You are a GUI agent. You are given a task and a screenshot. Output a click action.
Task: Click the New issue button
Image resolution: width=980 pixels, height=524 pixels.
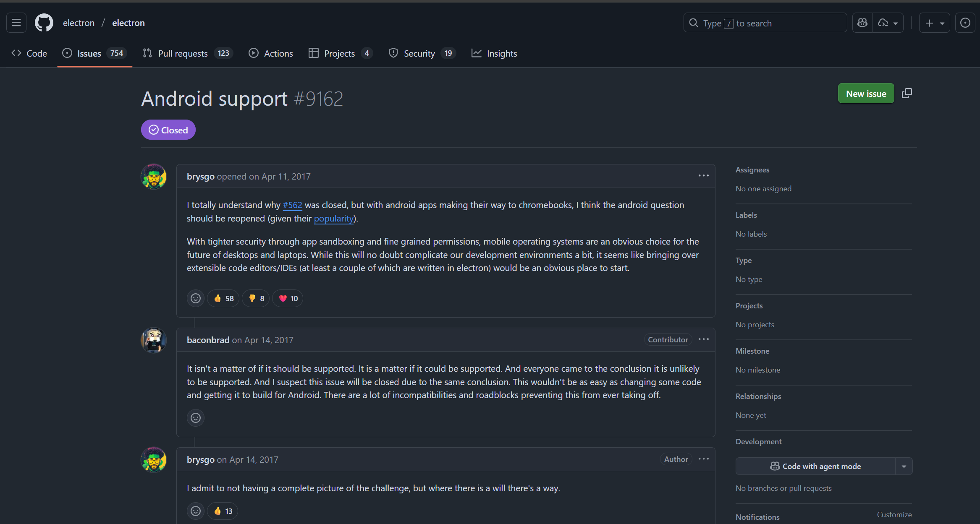(x=866, y=94)
